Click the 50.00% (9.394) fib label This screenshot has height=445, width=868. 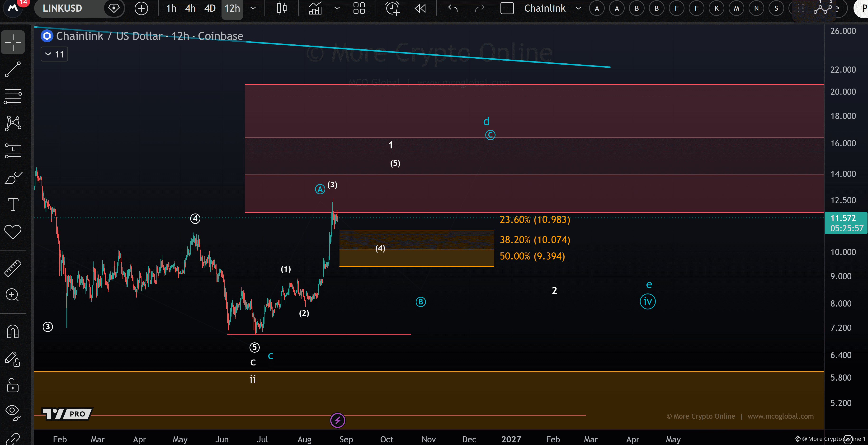(532, 256)
